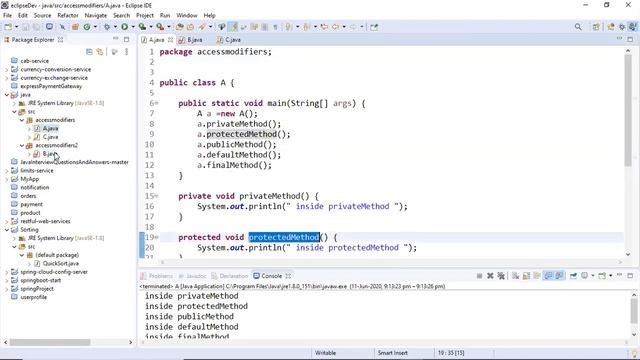640x360 pixels.
Task: Open the Window menu
Action: point(187,15)
